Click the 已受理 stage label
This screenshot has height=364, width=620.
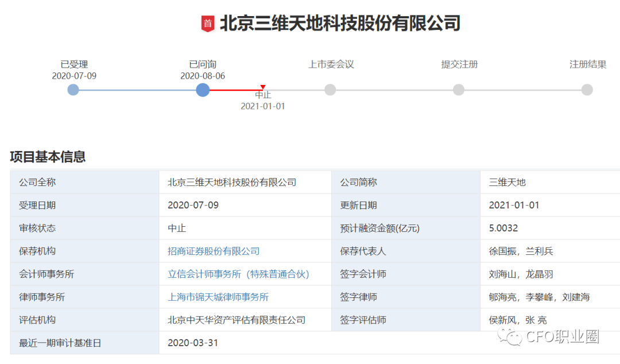pyautogui.click(x=73, y=65)
